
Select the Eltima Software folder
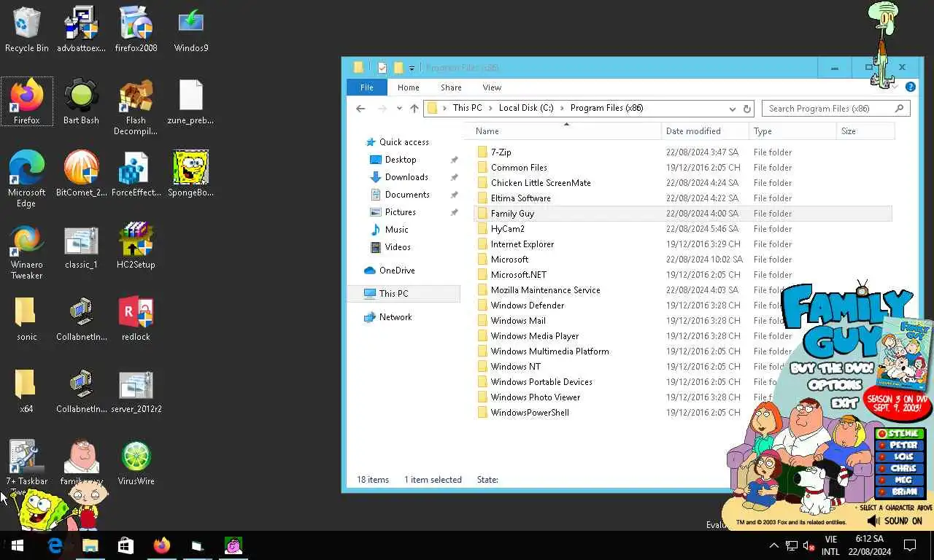(x=520, y=198)
